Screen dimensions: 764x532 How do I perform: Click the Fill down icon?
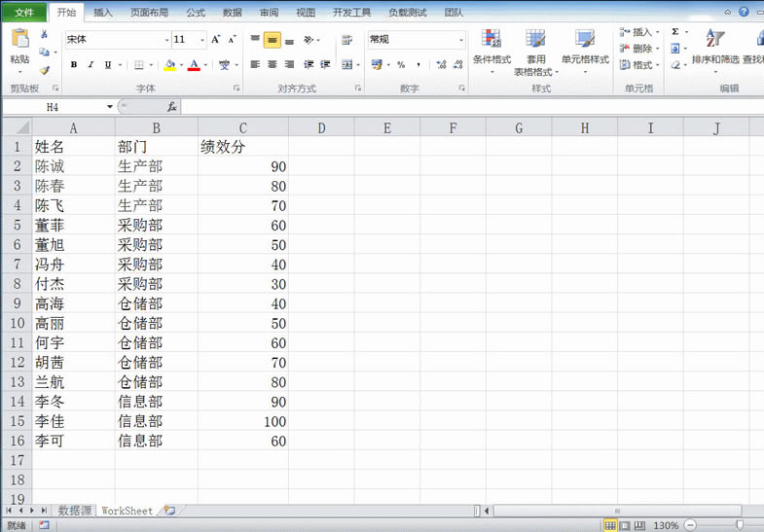(x=675, y=49)
